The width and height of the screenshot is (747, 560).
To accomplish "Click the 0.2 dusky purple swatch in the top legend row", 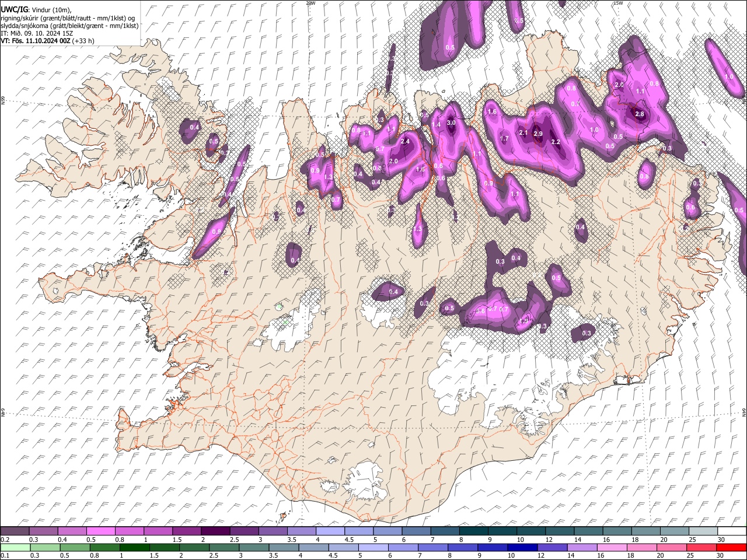I will (15, 531).
